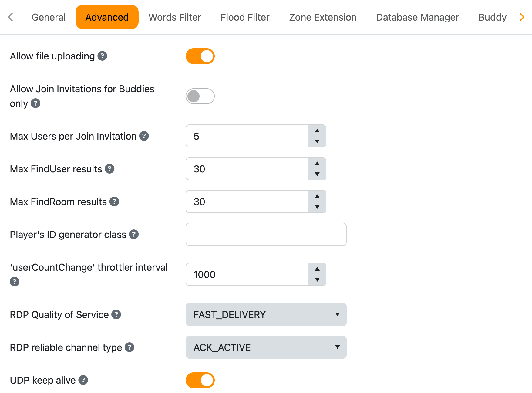Screen dimensions: 532x393
Task: Click the Max FindRoom results help icon
Action: [x=114, y=202]
